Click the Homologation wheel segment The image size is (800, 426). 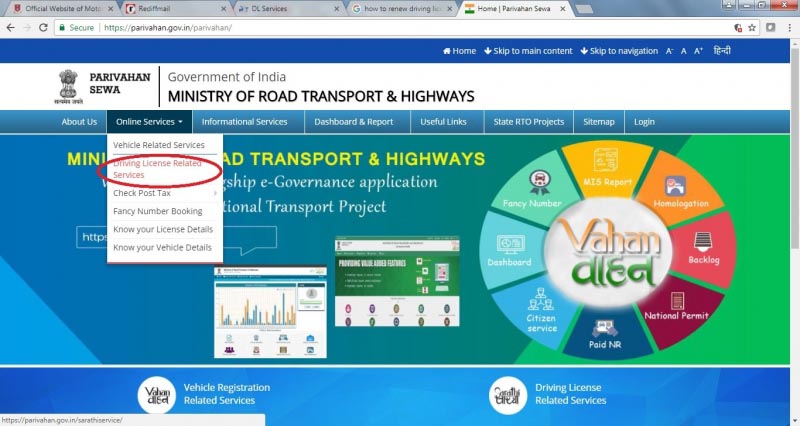680,190
